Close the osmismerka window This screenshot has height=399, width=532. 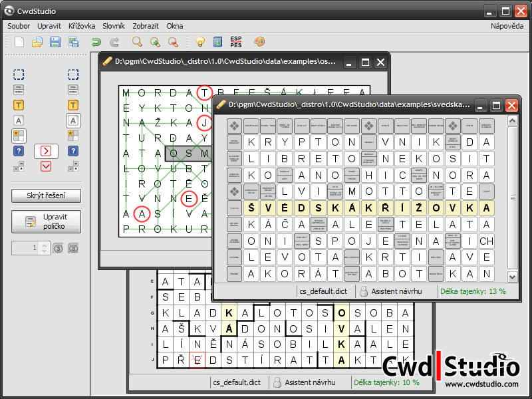click(380, 63)
